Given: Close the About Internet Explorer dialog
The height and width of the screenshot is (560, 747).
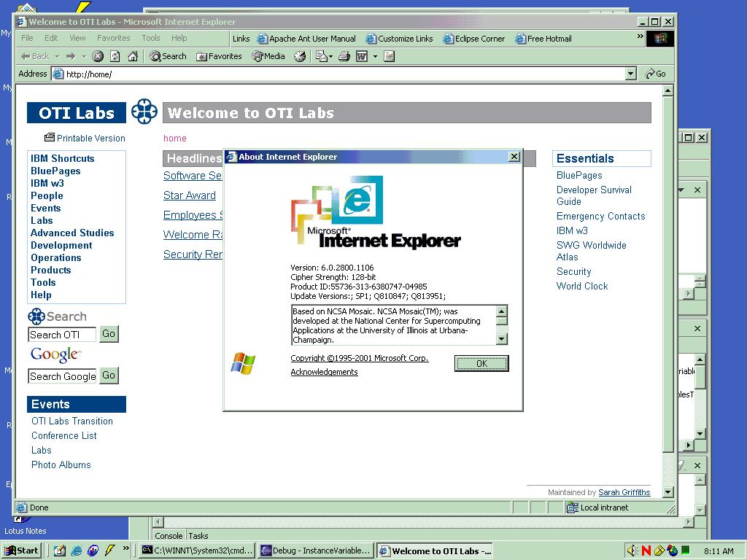Looking at the screenshot, I should pyautogui.click(x=514, y=157).
